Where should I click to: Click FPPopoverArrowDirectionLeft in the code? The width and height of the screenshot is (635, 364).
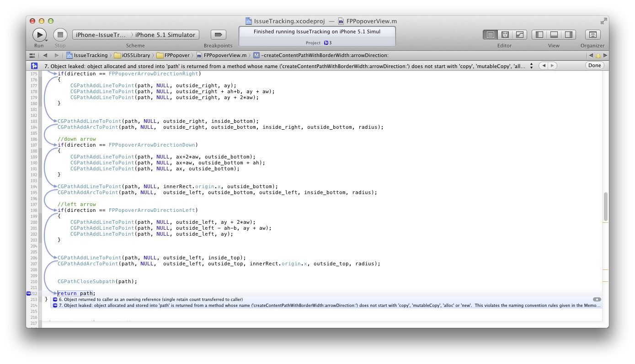point(151,210)
